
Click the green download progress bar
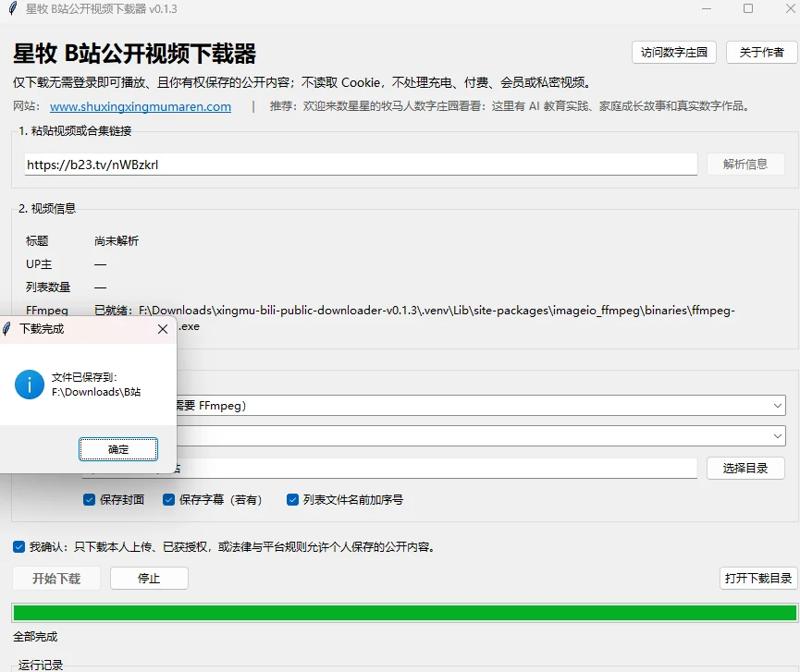pyautogui.click(x=404, y=613)
